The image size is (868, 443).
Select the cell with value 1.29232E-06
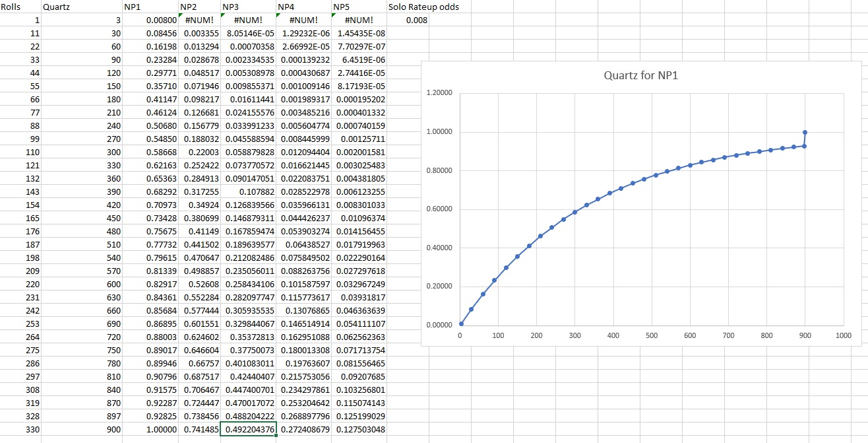click(303, 33)
